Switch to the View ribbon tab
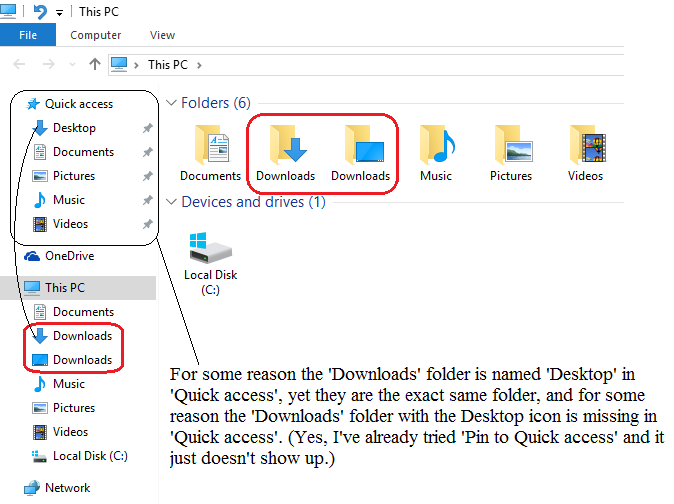Image resolution: width=674 pixels, height=504 pixels. 162,35
